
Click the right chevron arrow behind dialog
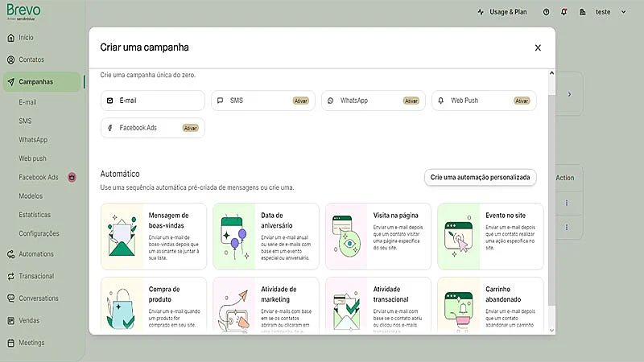coord(569,94)
